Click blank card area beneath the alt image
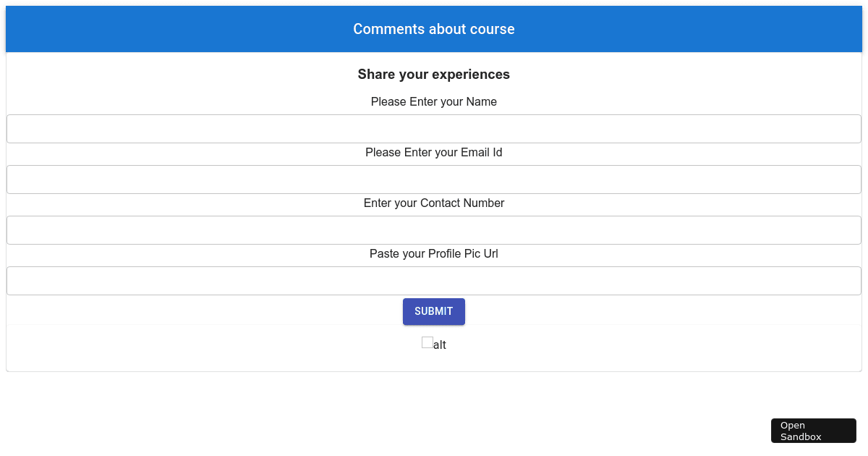The width and height of the screenshot is (868, 456). tap(434, 362)
